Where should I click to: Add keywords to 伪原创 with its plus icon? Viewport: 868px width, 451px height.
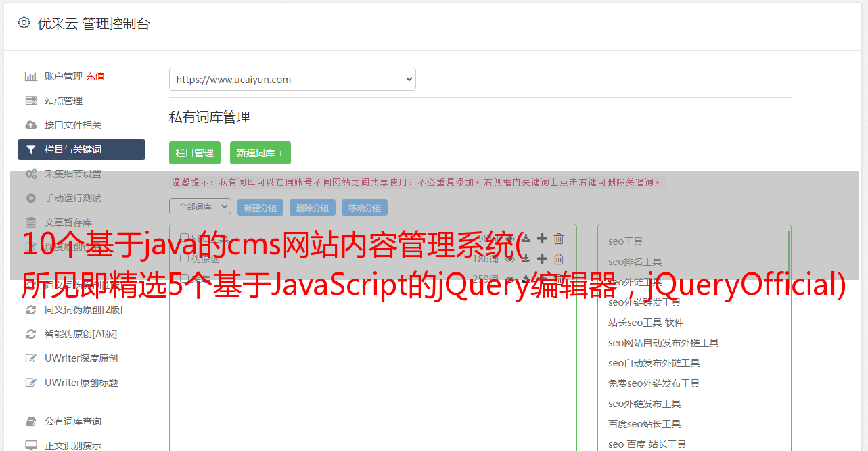pos(542,259)
